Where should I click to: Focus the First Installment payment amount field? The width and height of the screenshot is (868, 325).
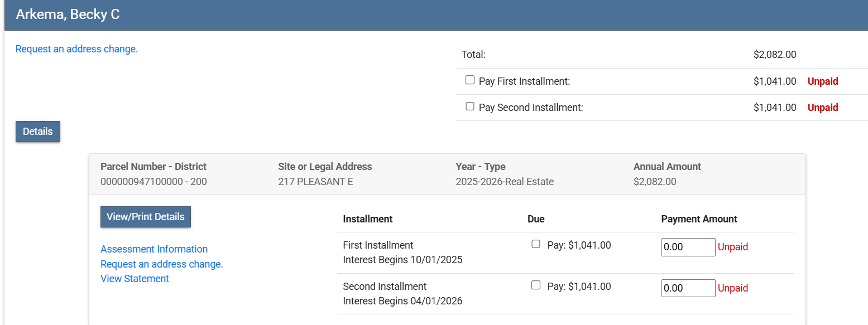[688, 247]
